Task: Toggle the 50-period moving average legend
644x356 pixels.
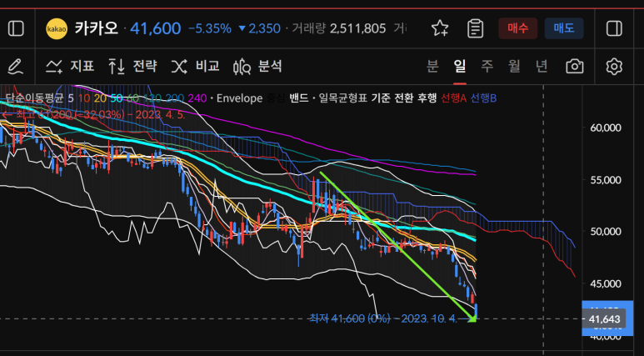Action: pos(117,98)
